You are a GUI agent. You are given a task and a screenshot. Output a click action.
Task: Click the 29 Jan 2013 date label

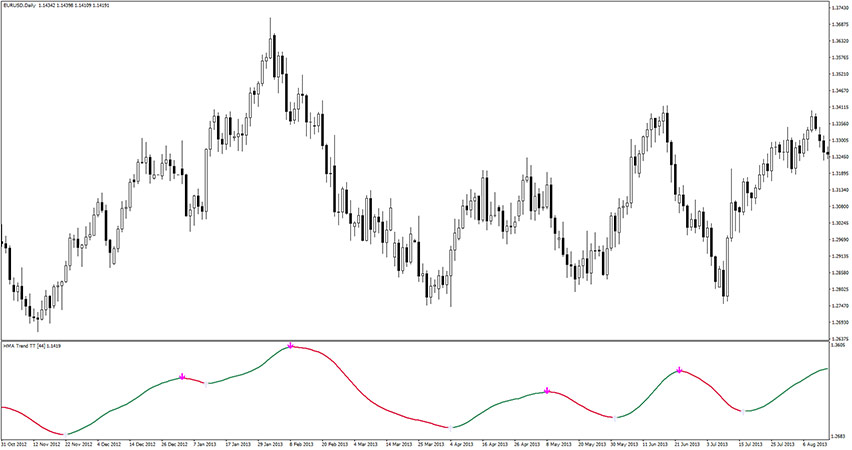pos(270,444)
